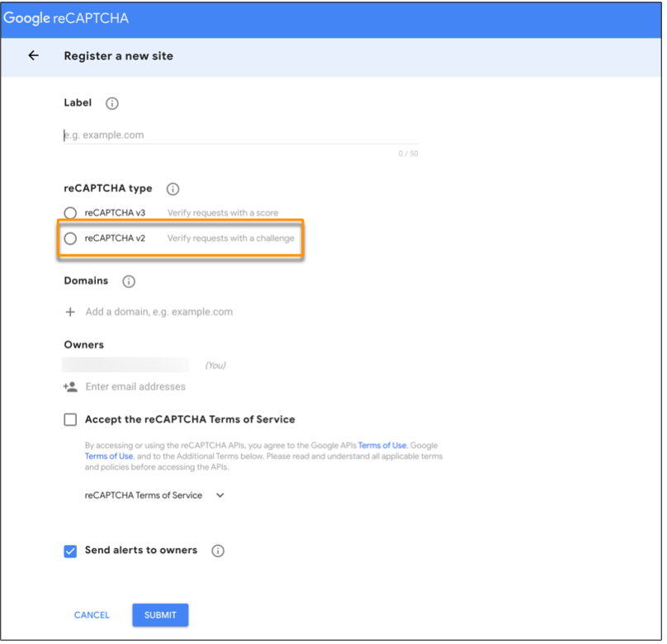
Task: Click the reCAPTCHA type info icon
Action: pyautogui.click(x=173, y=189)
